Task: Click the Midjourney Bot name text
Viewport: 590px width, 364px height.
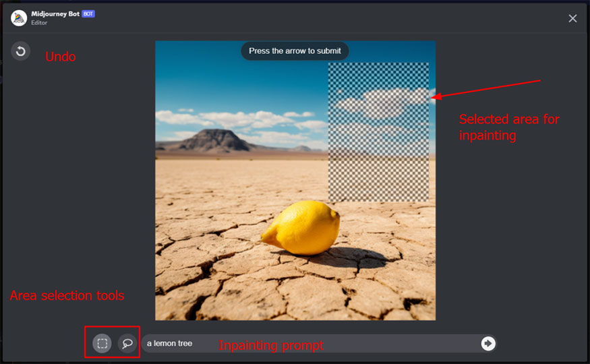Action: (55, 14)
